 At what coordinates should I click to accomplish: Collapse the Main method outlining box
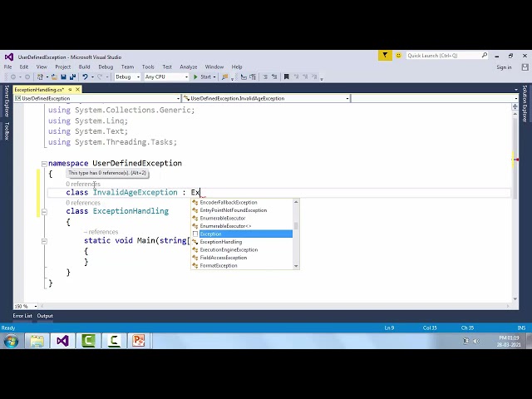[44, 241]
